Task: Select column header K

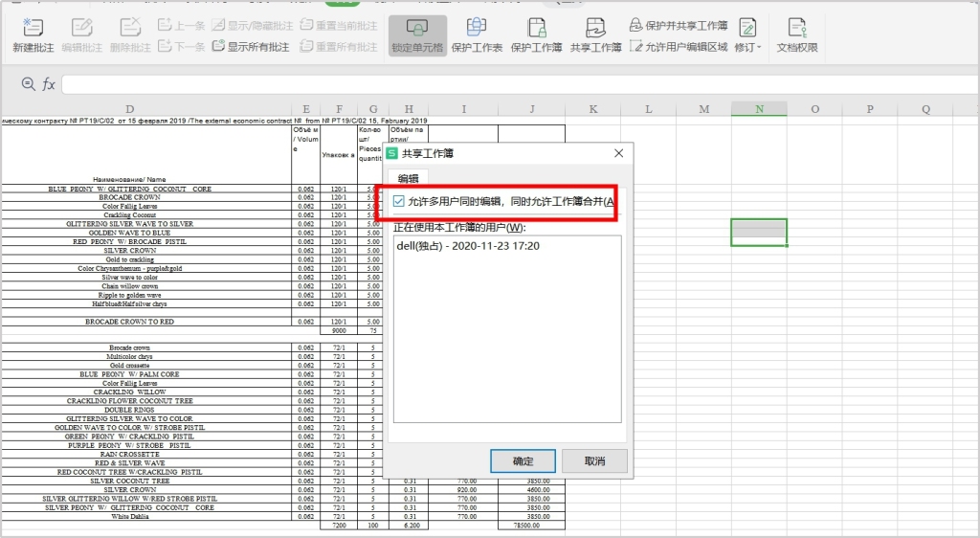Action: tap(593, 109)
